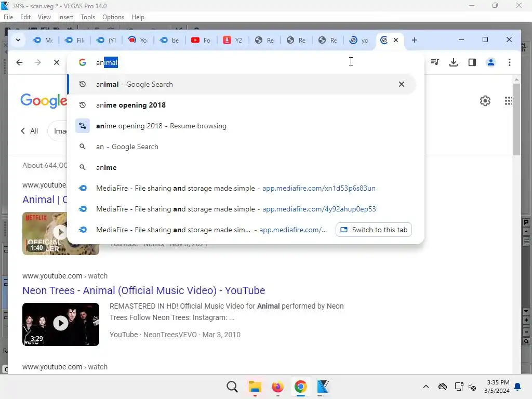The width and height of the screenshot is (532, 399).
Task: Open Windows taskbar Search
Action: coord(232,387)
